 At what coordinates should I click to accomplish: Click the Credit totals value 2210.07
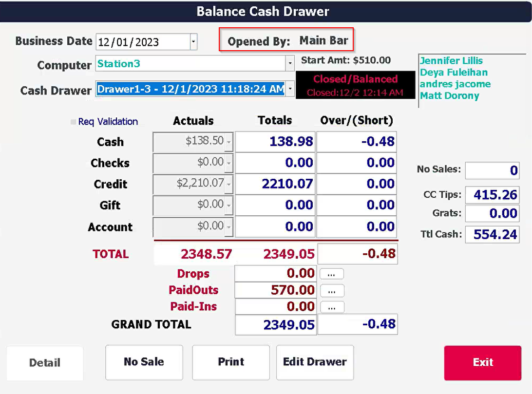275,184
